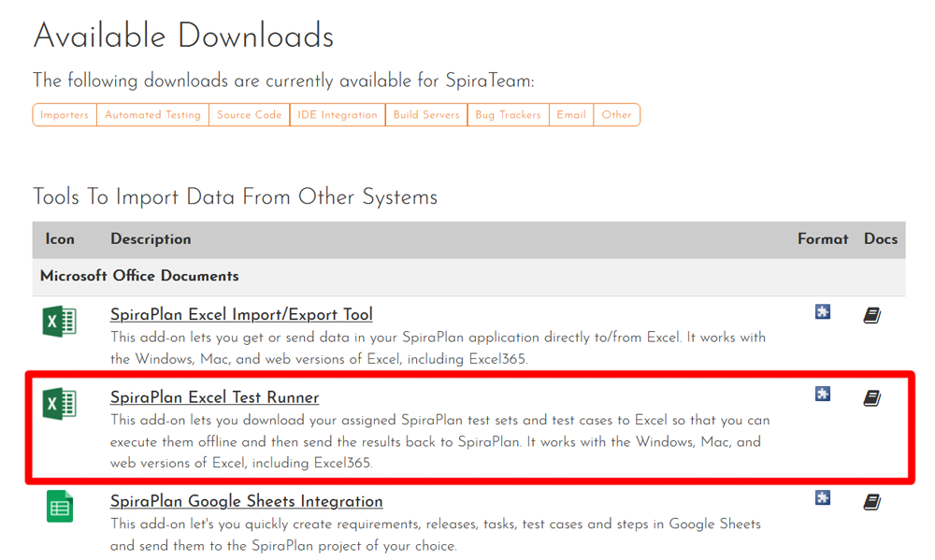
Task: Open the Source Code downloads filter
Action: click(249, 114)
